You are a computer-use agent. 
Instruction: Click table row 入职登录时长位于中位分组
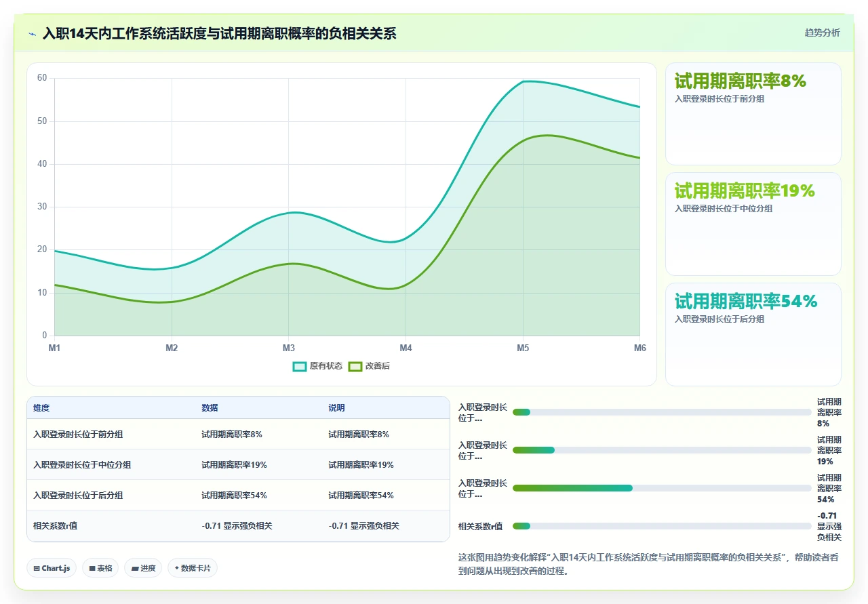238,464
